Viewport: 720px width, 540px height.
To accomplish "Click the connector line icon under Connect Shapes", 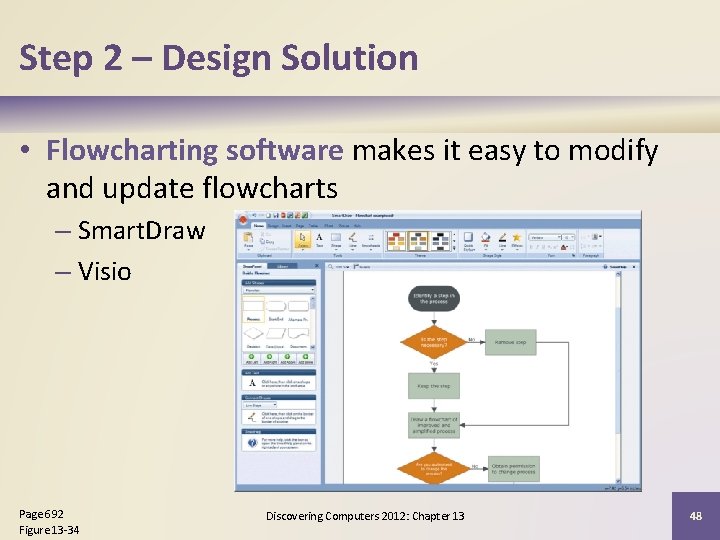I will [252, 417].
